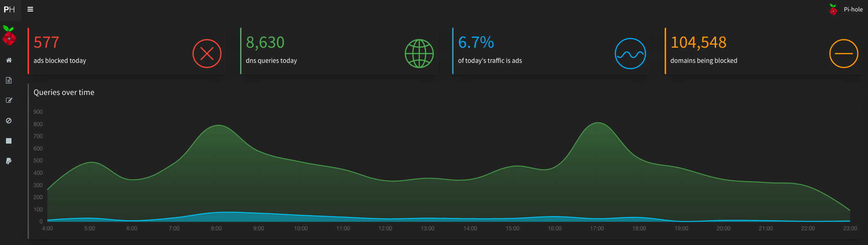Toggle the hamburger sidebar menu
The image size is (868, 245).
click(x=30, y=9)
